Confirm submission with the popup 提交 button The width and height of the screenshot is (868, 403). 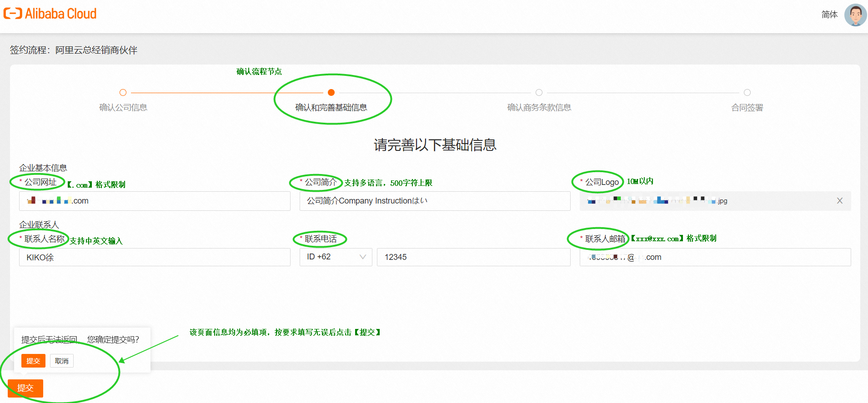(33, 361)
